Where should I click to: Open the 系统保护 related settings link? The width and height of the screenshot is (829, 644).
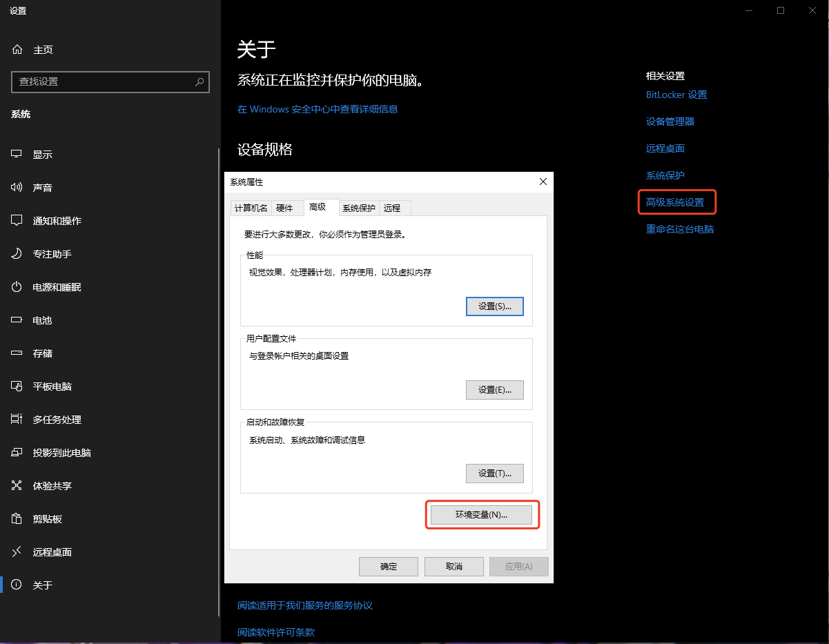(665, 175)
